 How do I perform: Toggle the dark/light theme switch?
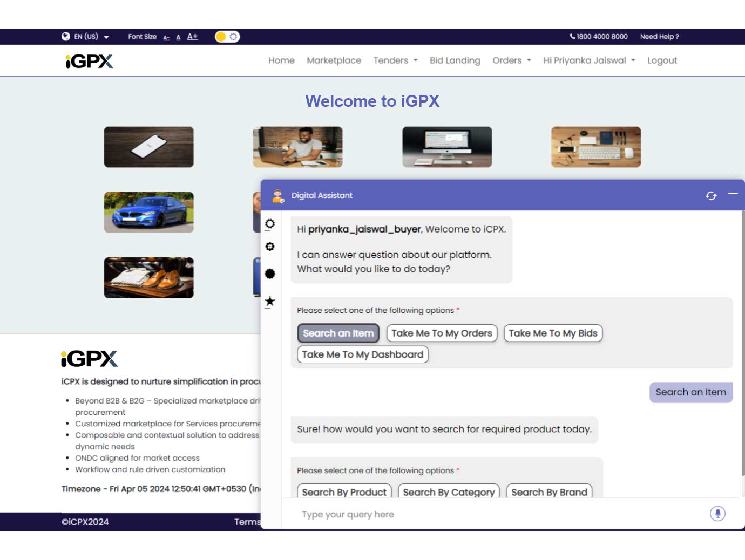coord(227,37)
